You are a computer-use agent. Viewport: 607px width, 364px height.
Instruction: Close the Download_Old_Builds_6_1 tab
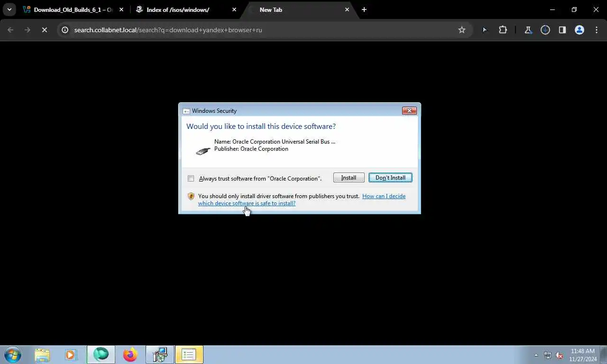(x=122, y=9)
